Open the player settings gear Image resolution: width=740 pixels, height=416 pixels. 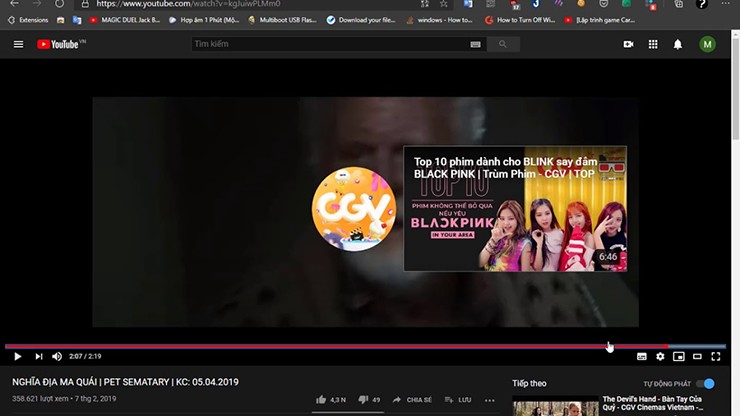coord(660,357)
